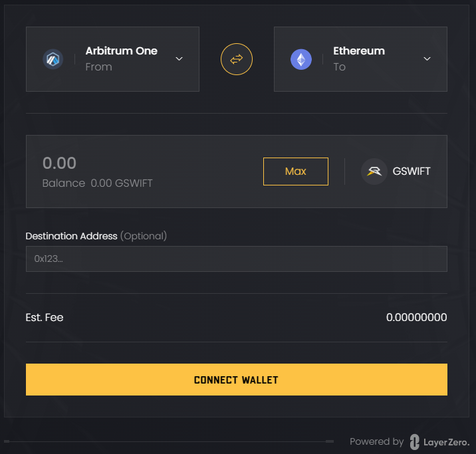Click the GSWIFT token label
476x454 pixels.
click(x=412, y=171)
